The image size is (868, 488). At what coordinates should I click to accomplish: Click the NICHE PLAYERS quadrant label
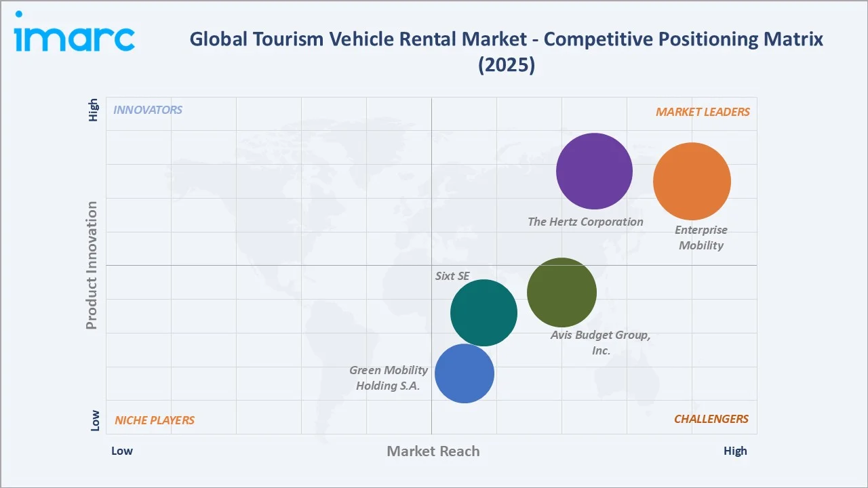pos(155,420)
